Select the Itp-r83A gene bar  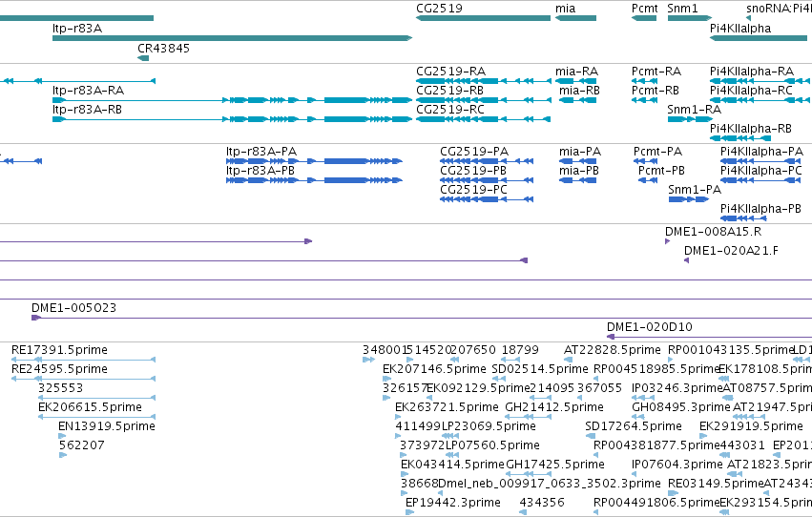pyautogui.click(x=232, y=38)
